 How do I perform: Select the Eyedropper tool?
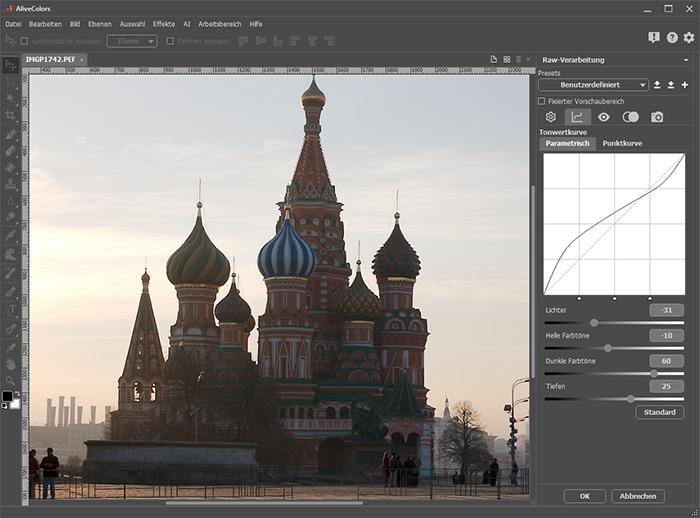tap(11, 347)
